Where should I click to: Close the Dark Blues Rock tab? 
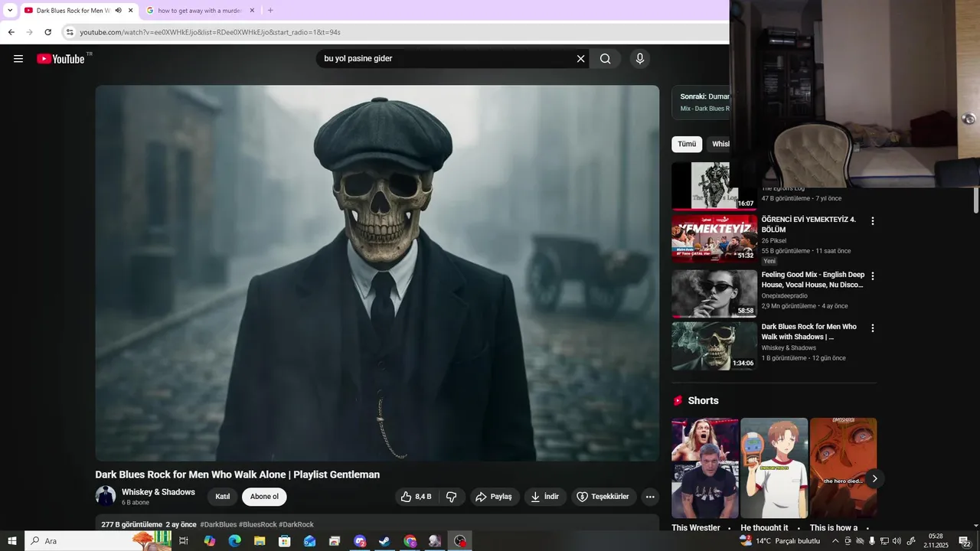tap(131, 11)
